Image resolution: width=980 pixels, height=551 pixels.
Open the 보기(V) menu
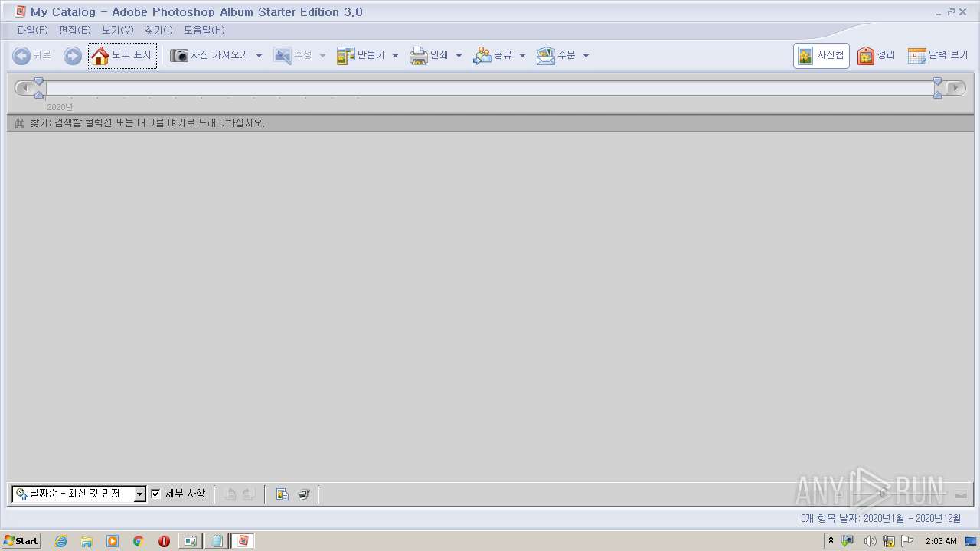[x=118, y=30]
